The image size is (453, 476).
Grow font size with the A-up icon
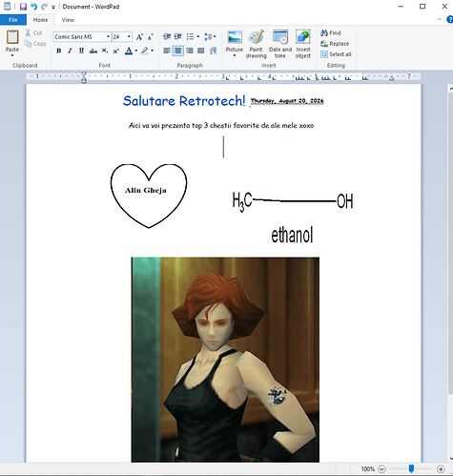[139, 37]
